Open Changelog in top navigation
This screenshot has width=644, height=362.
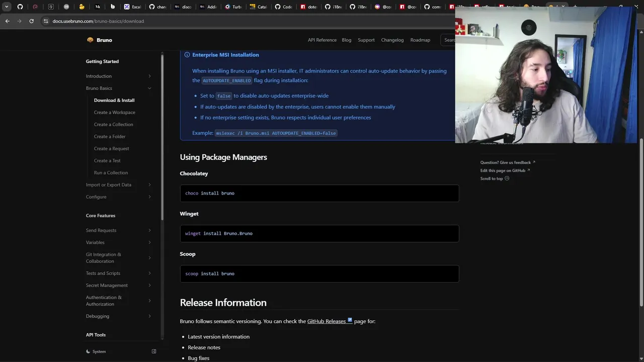pyautogui.click(x=392, y=40)
